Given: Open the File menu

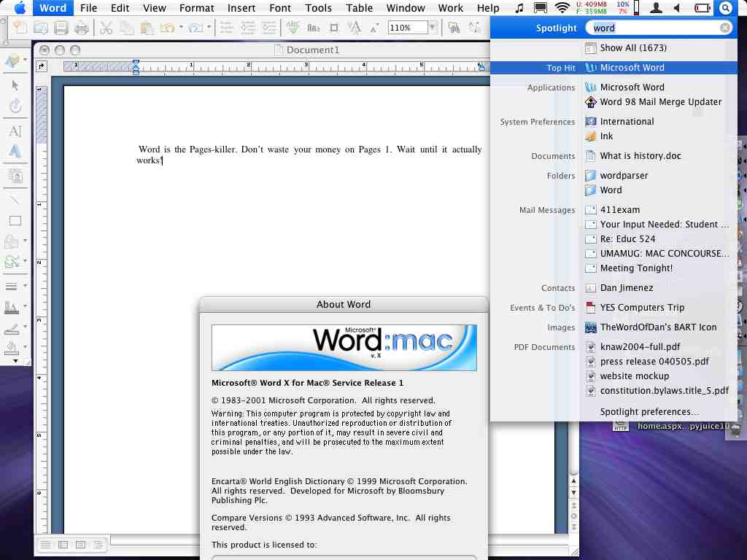Looking at the screenshot, I should [x=88, y=8].
